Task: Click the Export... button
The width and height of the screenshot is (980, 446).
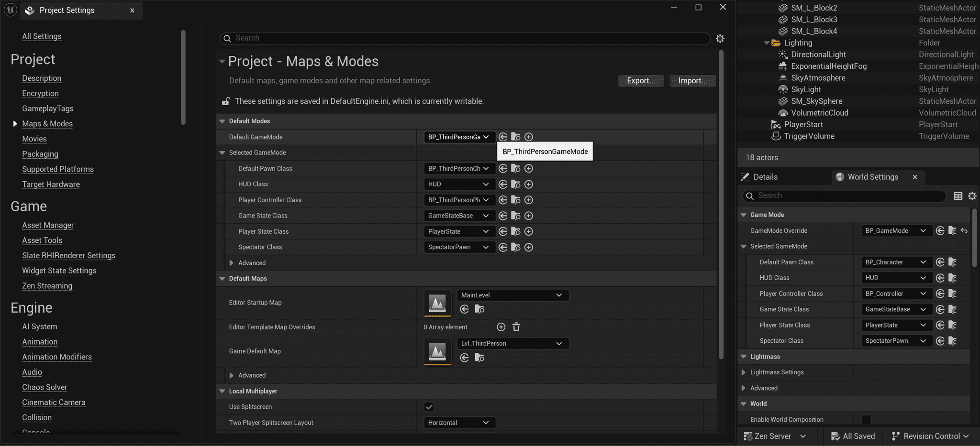Action: pyautogui.click(x=640, y=81)
